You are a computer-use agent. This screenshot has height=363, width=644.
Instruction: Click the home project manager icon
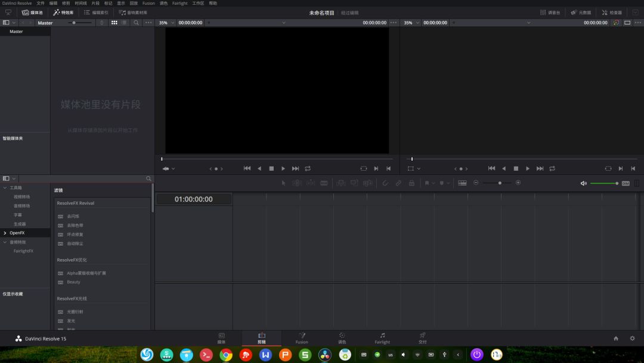point(616,339)
